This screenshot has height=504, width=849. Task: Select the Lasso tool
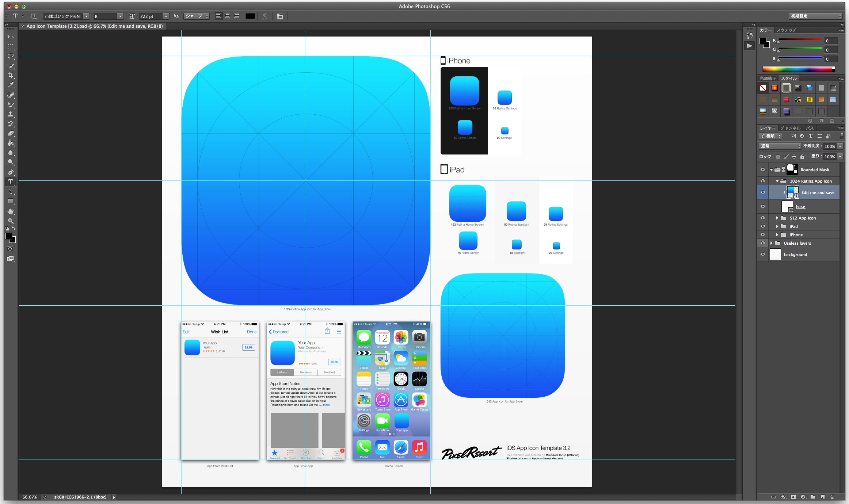pos(11,56)
